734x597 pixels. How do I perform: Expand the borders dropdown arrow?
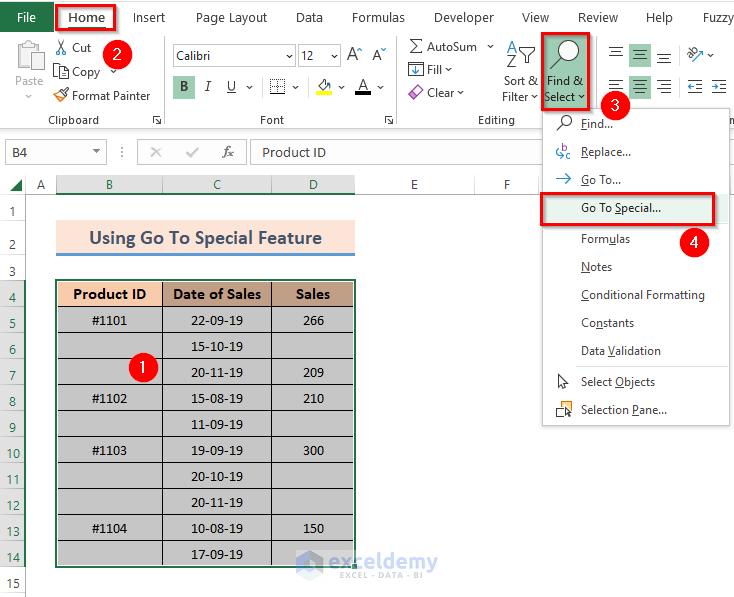(x=295, y=87)
